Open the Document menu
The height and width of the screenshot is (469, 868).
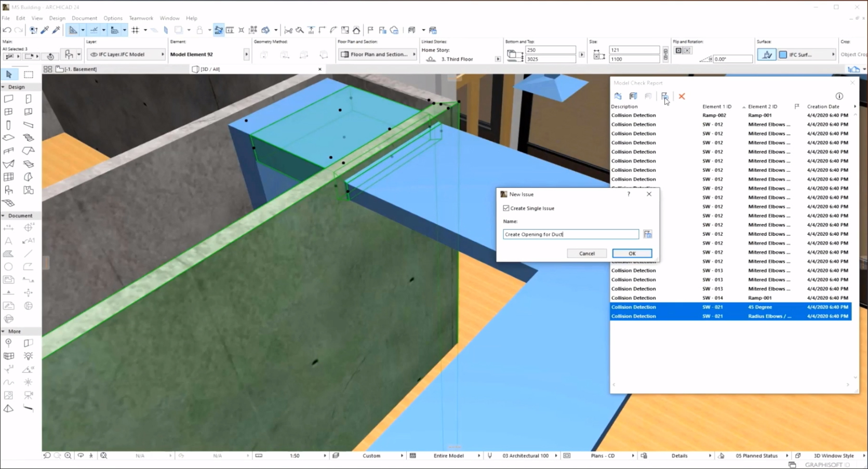[x=84, y=18]
